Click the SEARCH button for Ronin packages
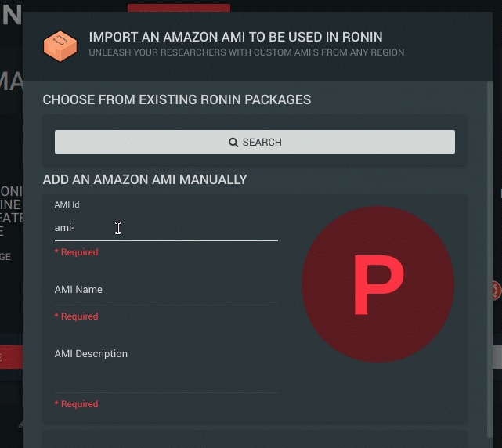502x448 pixels. 255,142
